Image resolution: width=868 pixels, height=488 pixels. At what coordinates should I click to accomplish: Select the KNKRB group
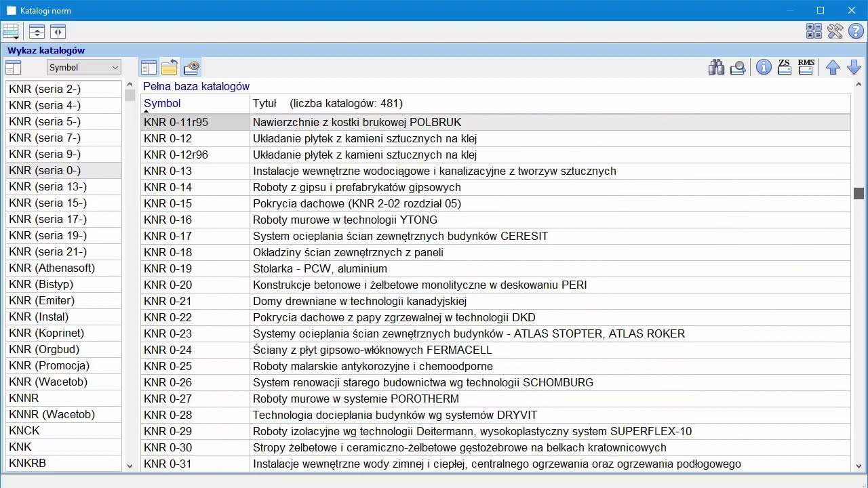[x=64, y=463]
